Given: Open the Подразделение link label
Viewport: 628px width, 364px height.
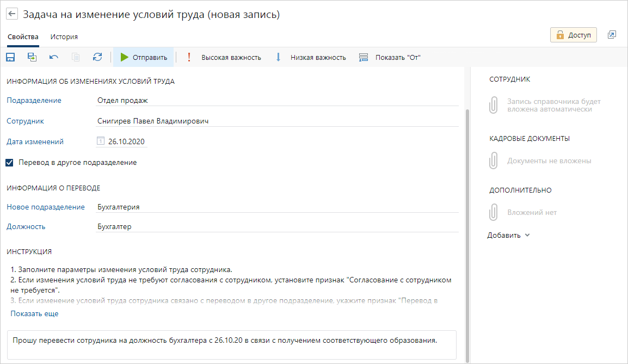Looking at the screenshot, I should pyautogui.click(x=34, y=101).
